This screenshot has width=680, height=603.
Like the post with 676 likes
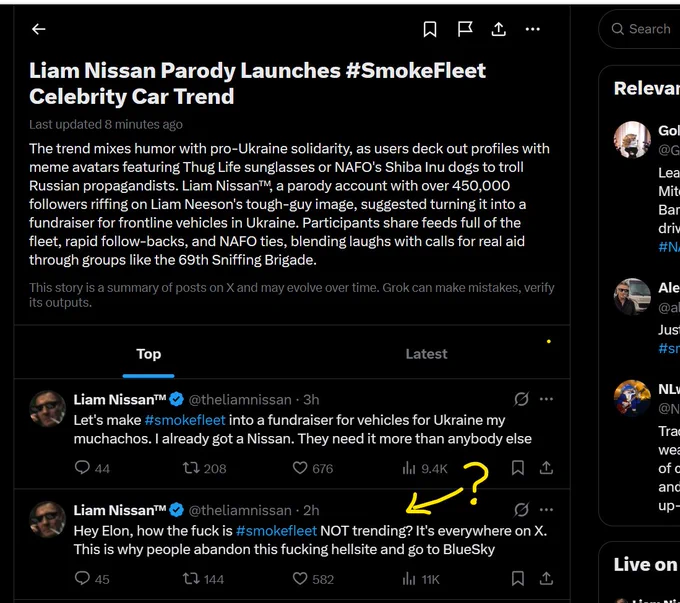[x=313, y=468]
